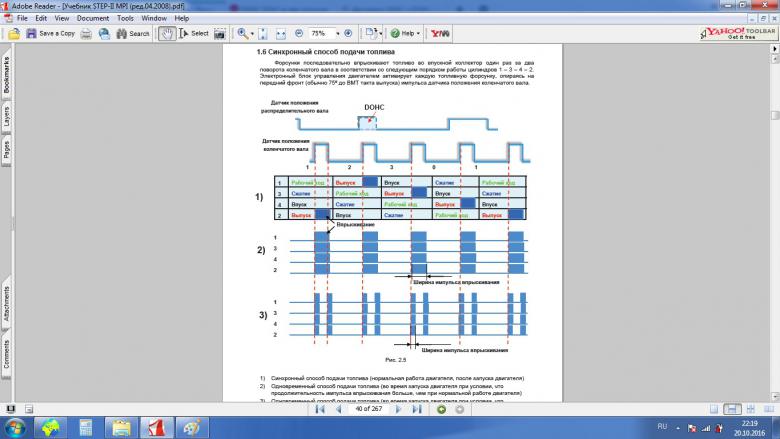
Task: Click the Open file folder icon
Action: click(14, 33)
